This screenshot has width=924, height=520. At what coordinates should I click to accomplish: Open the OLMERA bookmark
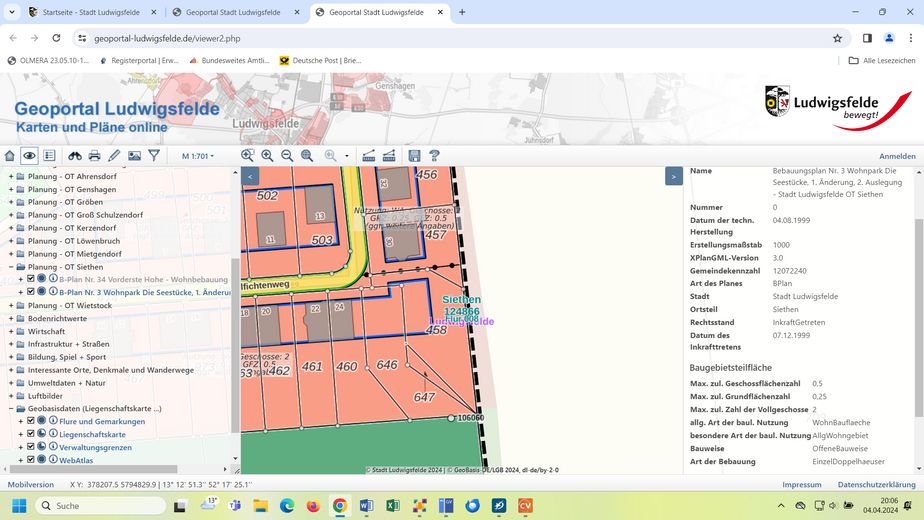pyautogui.click(x=48, y=60)
